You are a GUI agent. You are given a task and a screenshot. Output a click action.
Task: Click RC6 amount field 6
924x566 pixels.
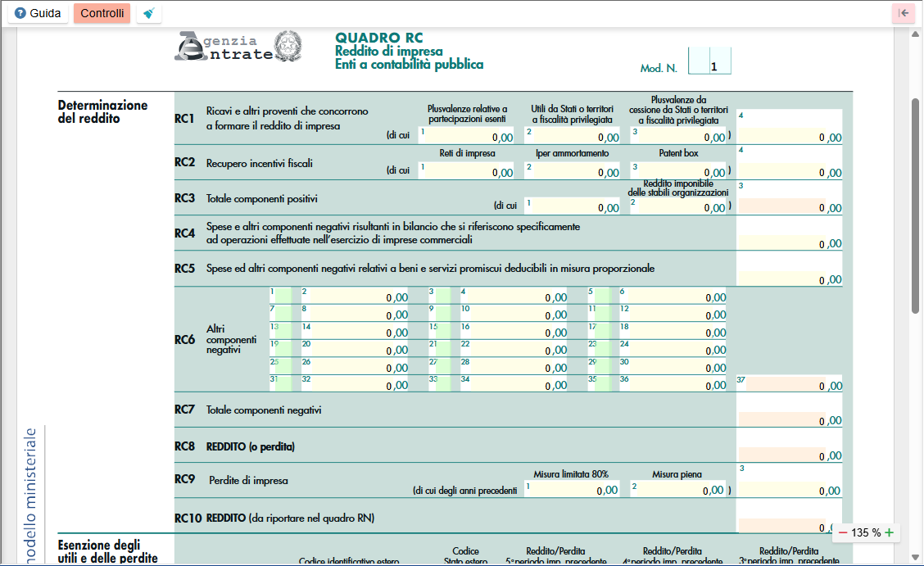(673, 296)
